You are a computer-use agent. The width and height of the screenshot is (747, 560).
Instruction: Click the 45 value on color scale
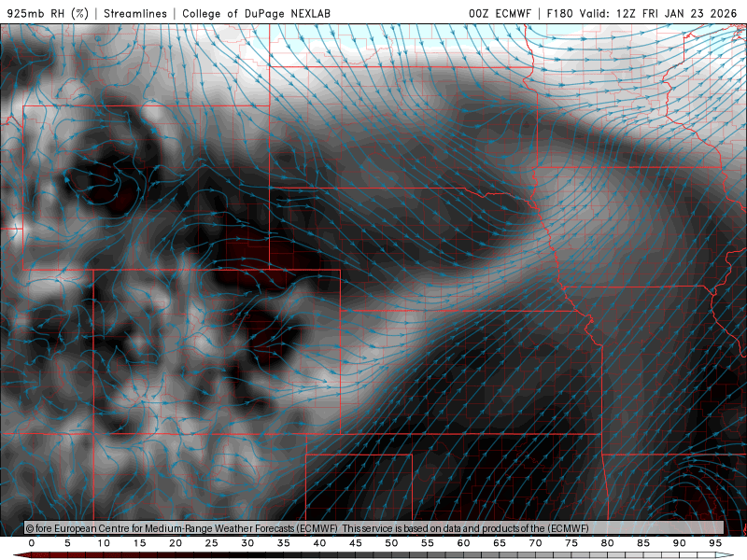coord(356,543)
